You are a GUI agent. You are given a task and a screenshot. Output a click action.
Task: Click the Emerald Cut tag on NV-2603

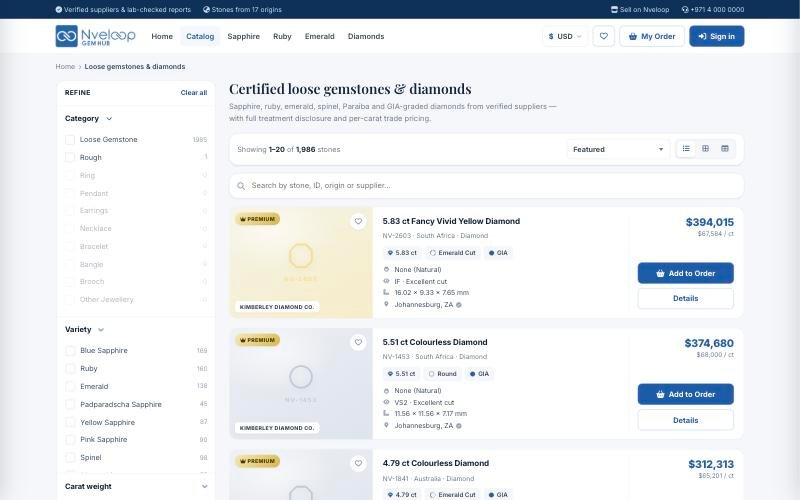pos(452,253)
